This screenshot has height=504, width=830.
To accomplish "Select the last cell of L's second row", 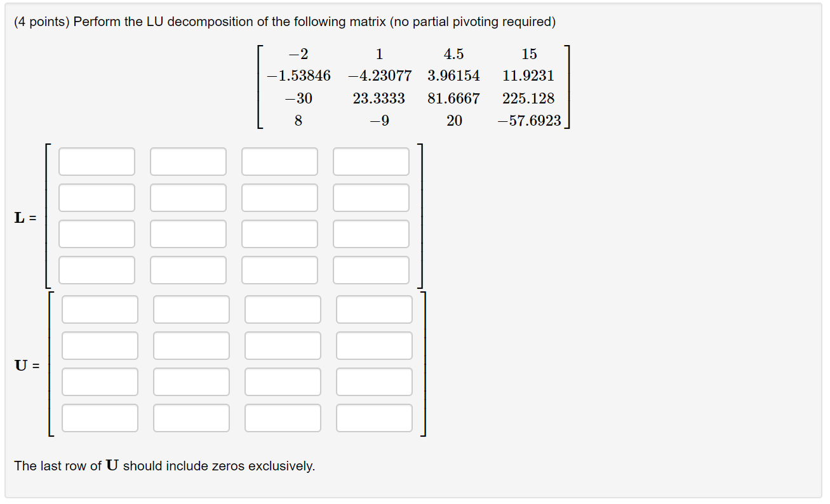I will (x=371, y=197).
